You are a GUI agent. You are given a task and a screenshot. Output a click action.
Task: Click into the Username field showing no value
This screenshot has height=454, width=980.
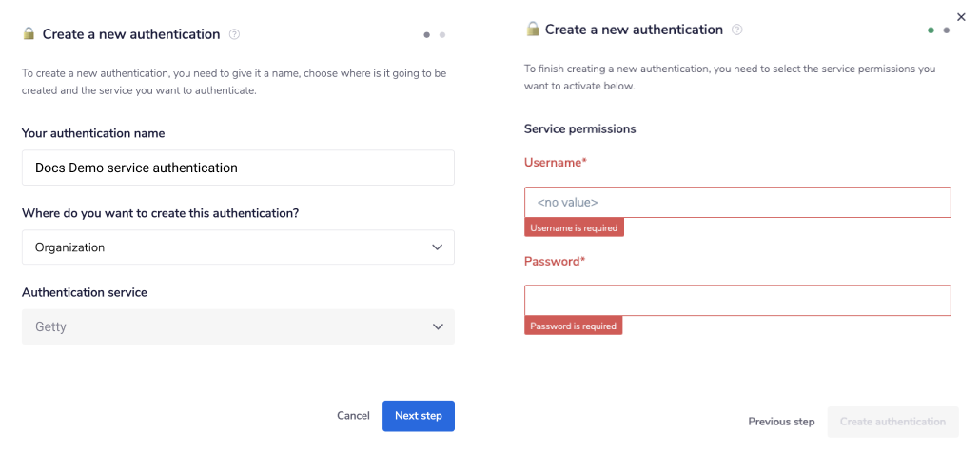tap(737, 203)
